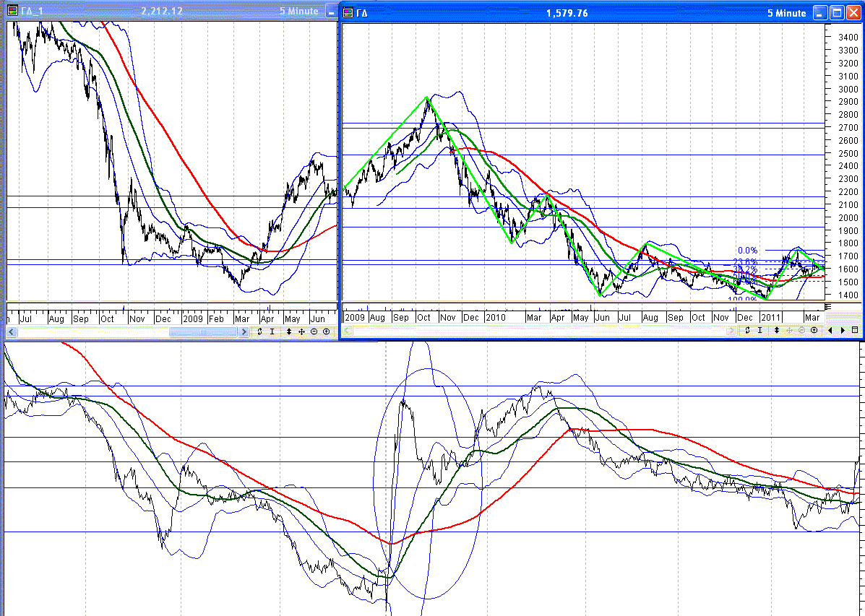This screenshot has height=616, width=865.
Task: Maximize the active ΓΔ chart window
Action: pyautogui.click(x=836, y=12)
